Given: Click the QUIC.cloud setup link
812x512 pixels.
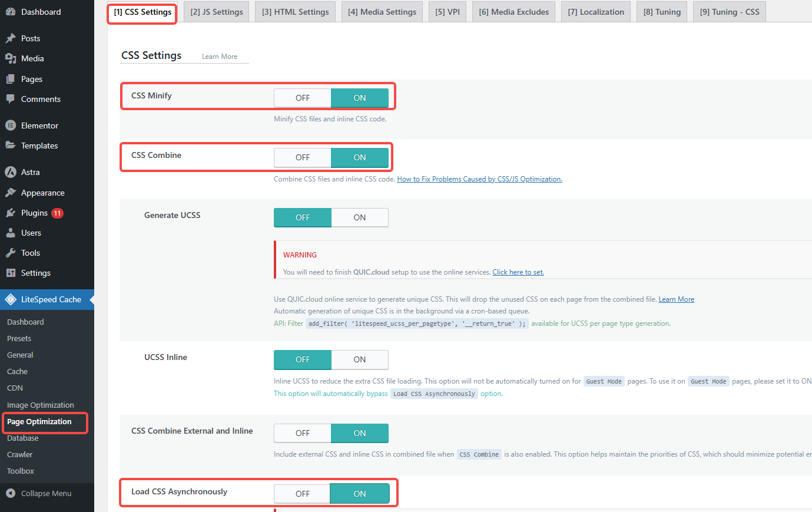Looking at the screenshot, I should pyautogui.click(x=518, y=272).
